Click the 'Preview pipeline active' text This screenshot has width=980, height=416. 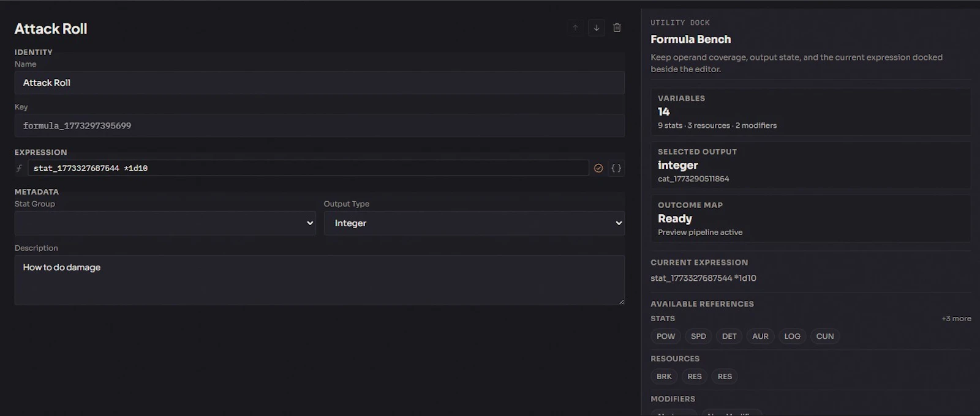700,232
